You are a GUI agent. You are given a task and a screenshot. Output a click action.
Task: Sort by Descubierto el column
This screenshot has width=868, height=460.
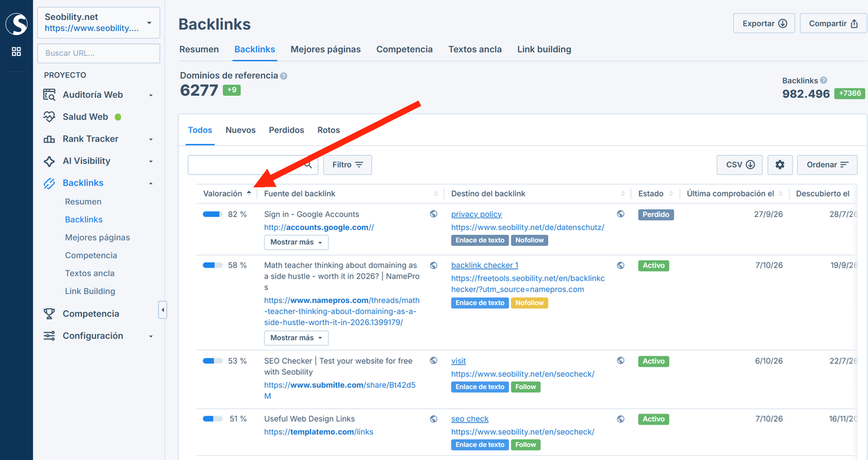point(826,193)
